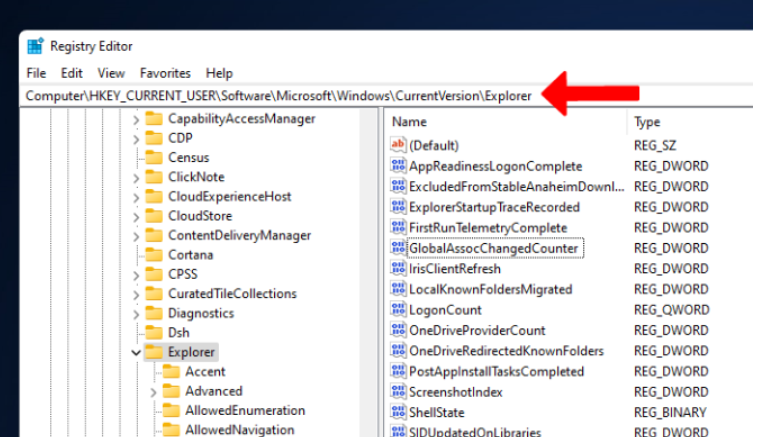772x437 pixels.
Task: Select the ContentDeliveryManager folder icon
Action: click(154, 235)
